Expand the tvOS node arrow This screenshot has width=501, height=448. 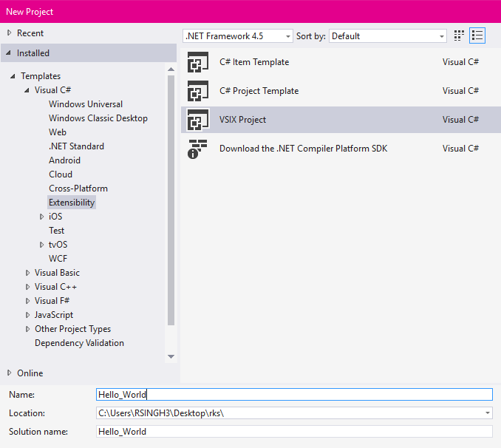41,245
